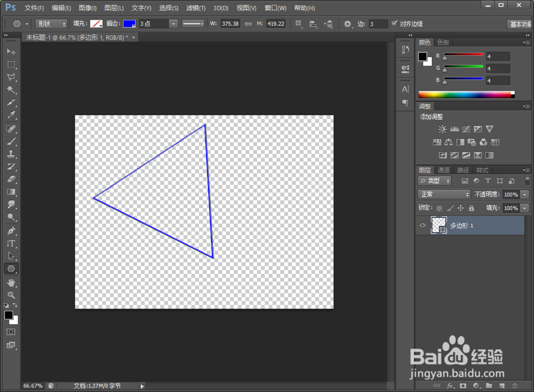Click the Delete Layer trash icon
This screenshot has width=534, height=392.
click(x=515, y=386)
